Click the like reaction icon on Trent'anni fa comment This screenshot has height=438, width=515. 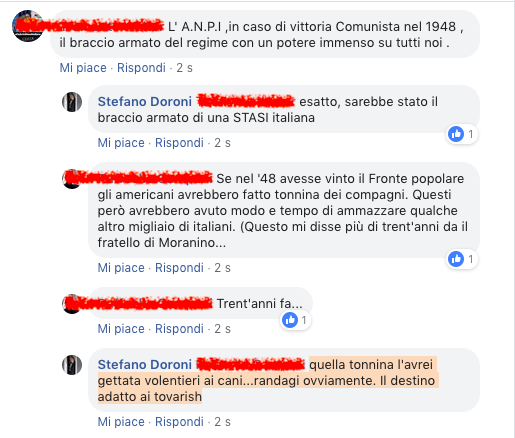click(x=290, y=320)
